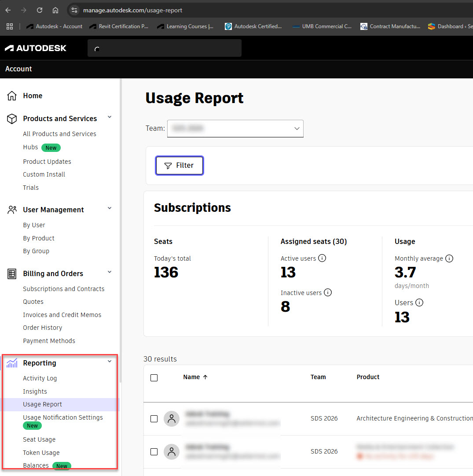Viewport: 473px width, 476px height.
Task: Go back with the browser back arrow
Action: 8,10
